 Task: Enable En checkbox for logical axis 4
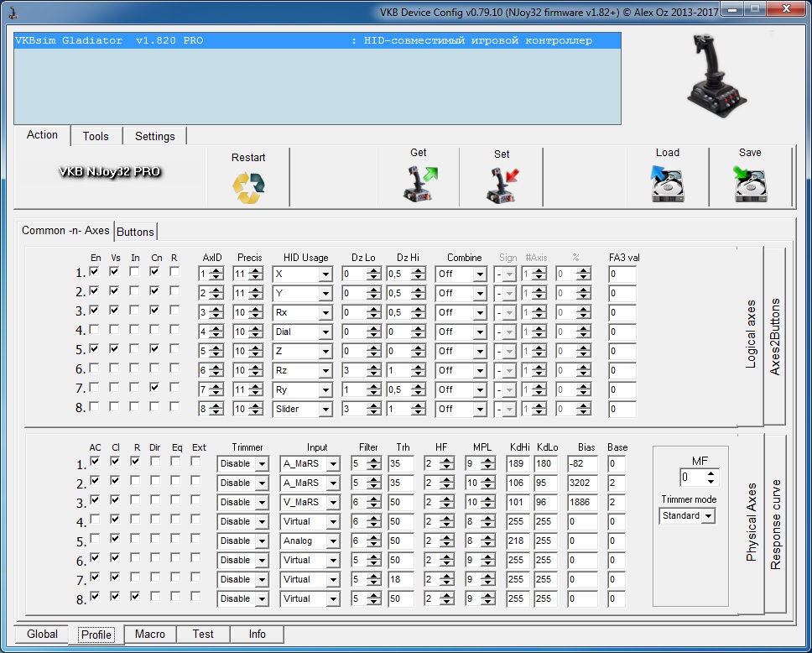94,330
